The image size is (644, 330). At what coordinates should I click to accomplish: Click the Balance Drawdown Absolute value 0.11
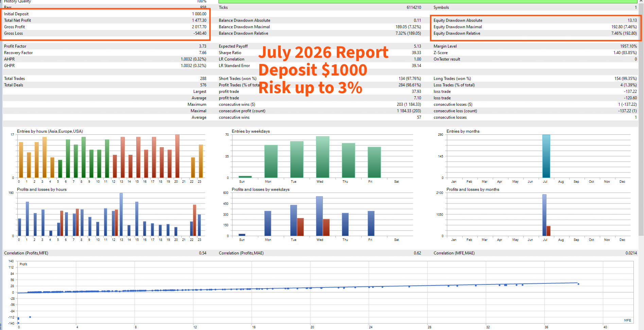point(417,20)
